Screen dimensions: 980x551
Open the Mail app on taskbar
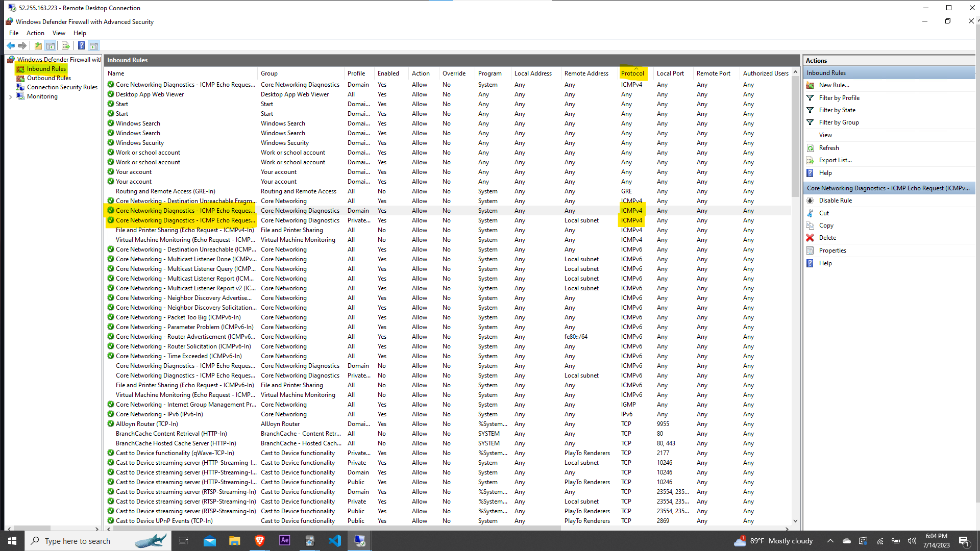pos(210,541)
